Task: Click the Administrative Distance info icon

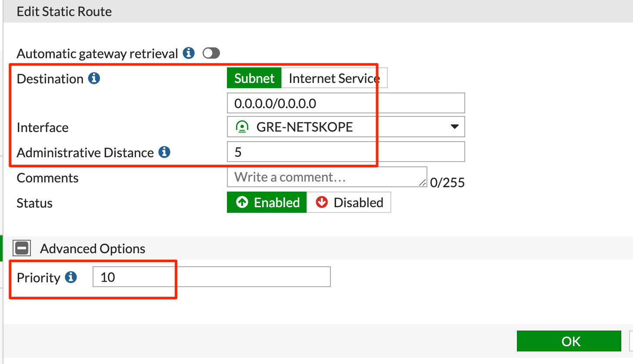Action: (164, 152)
